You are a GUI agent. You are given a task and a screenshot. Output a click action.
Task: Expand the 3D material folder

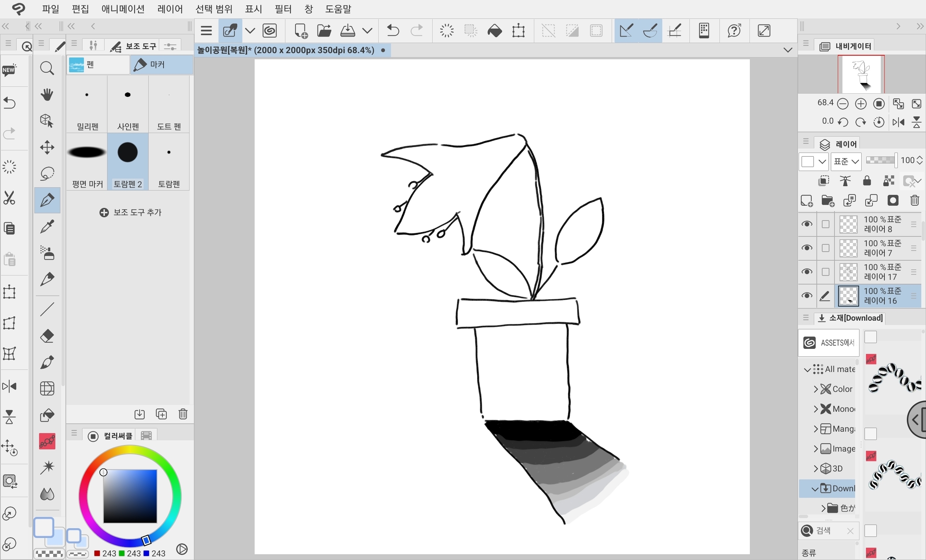[x=815, y=469]
